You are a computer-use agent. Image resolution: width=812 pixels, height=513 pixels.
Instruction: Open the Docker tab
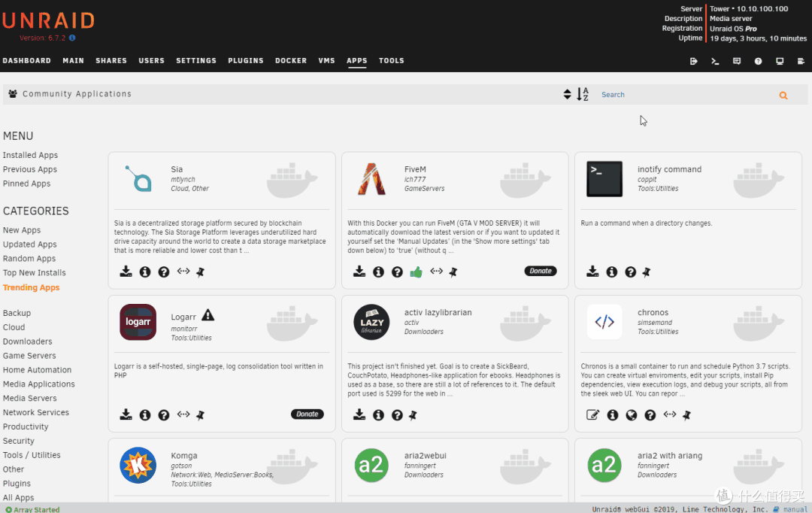290,61
